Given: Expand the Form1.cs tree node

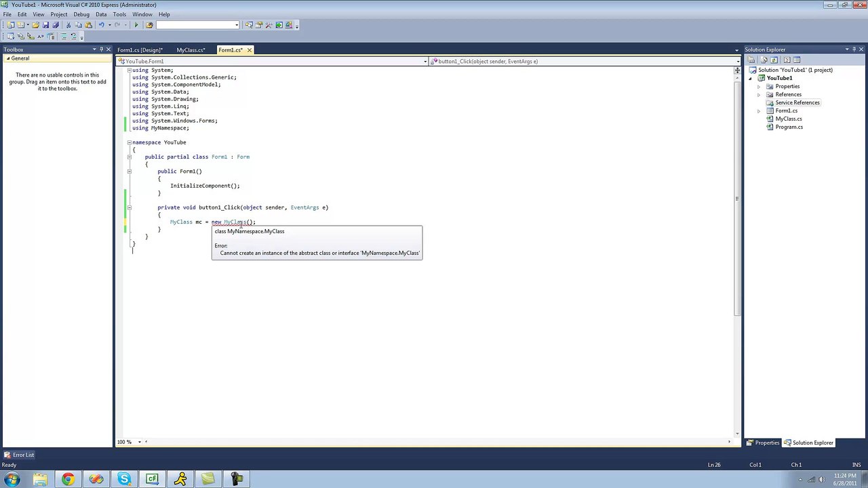Looking at the screenshot, I should point(759,111).
